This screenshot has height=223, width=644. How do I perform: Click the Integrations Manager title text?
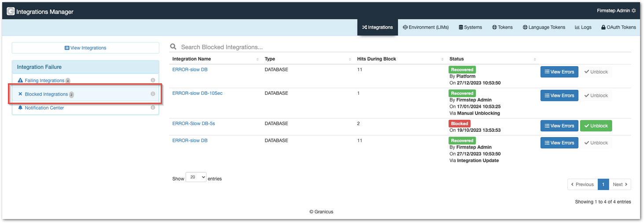point(45,12)
